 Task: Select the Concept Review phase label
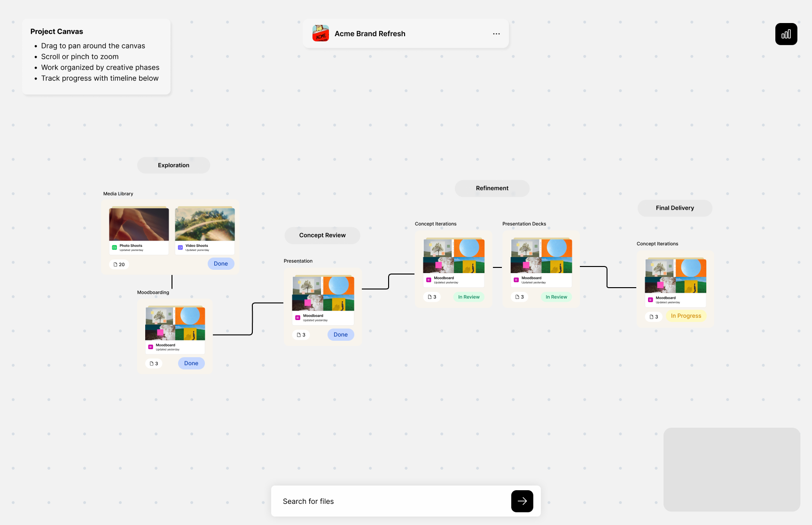point(322,235)
